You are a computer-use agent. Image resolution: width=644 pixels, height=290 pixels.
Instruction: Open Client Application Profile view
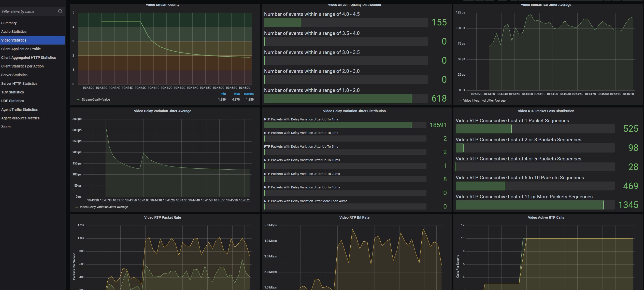[21, 49]
